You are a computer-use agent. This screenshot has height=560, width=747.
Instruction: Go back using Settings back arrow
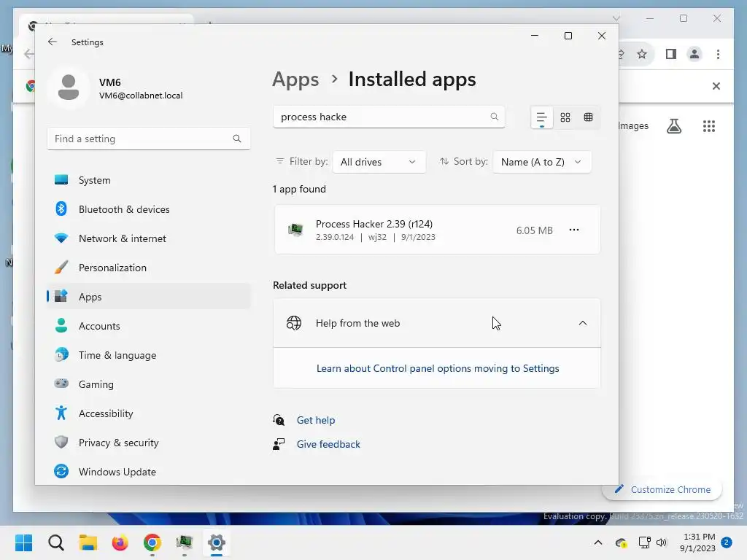pos(53,42)
